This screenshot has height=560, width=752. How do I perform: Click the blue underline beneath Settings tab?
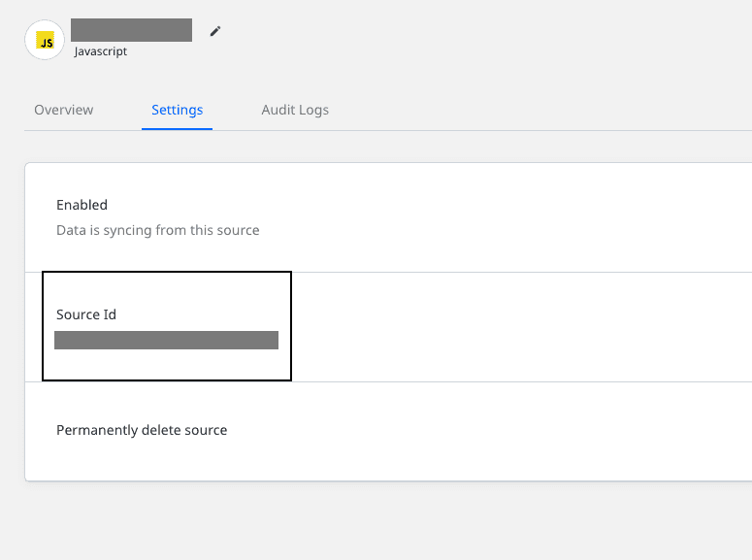pyautogui.click(x=177, y=129)
